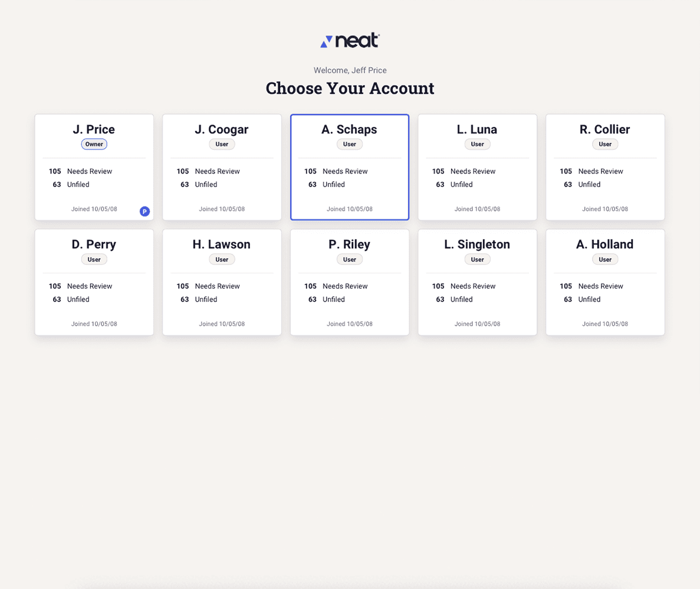The image size is (700, 589).
Task: Click Unfiled in A. Holland card
Action: coord(589,299)
